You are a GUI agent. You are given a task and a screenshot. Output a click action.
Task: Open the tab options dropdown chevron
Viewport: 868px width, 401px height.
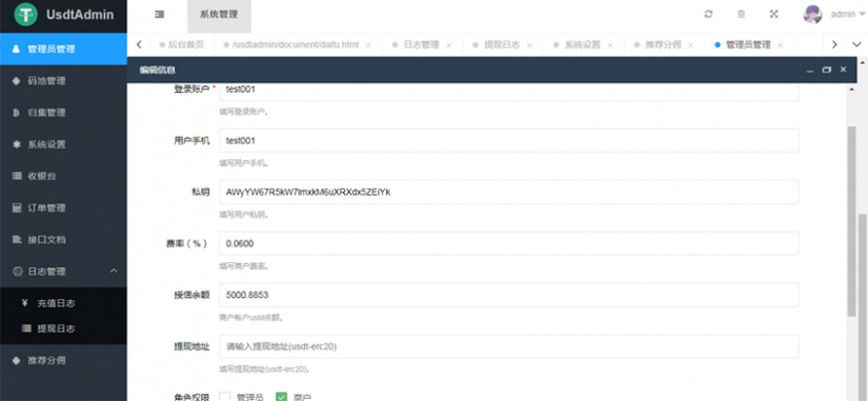857,45
